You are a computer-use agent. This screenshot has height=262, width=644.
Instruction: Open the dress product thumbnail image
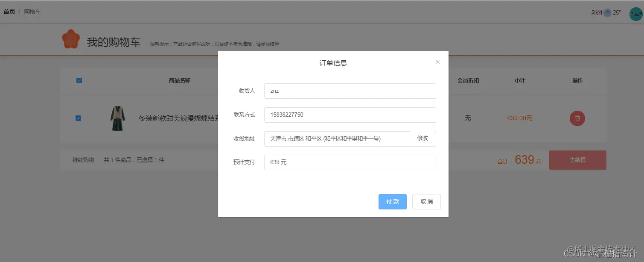coord(117,118)
